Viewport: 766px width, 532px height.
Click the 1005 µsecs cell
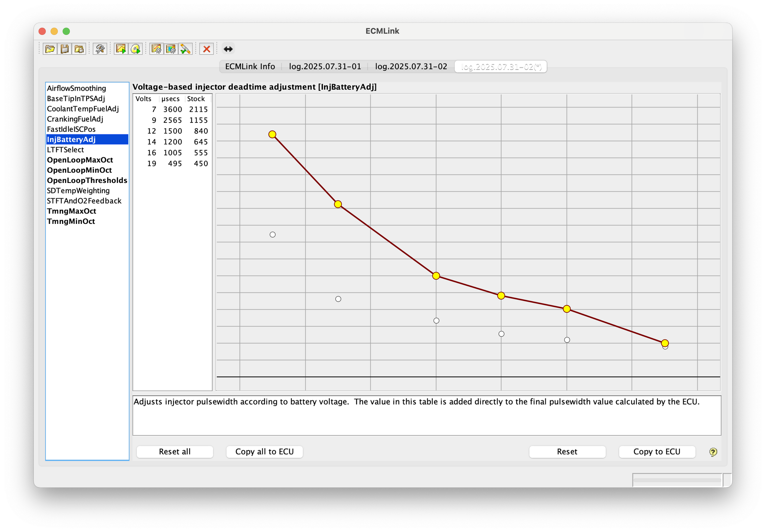[x=172, y=153]
